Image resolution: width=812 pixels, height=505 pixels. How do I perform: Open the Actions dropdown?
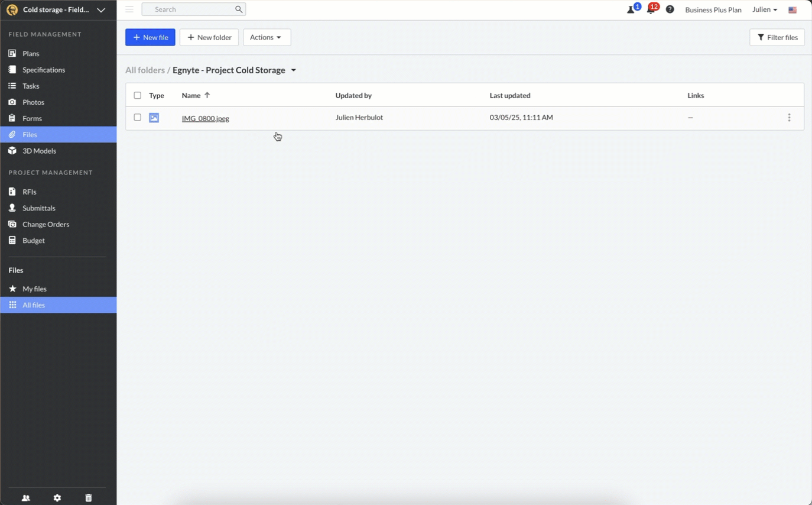coord(267,37)
